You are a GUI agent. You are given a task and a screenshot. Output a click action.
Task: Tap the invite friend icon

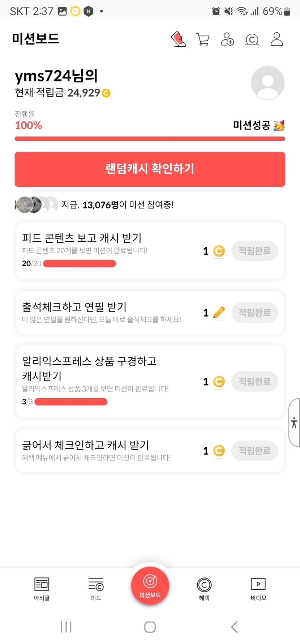pos(227,39)
